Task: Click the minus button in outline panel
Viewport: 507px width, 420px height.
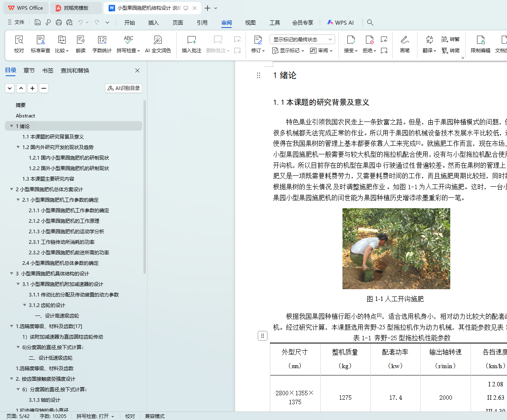Action: (44, 88)
